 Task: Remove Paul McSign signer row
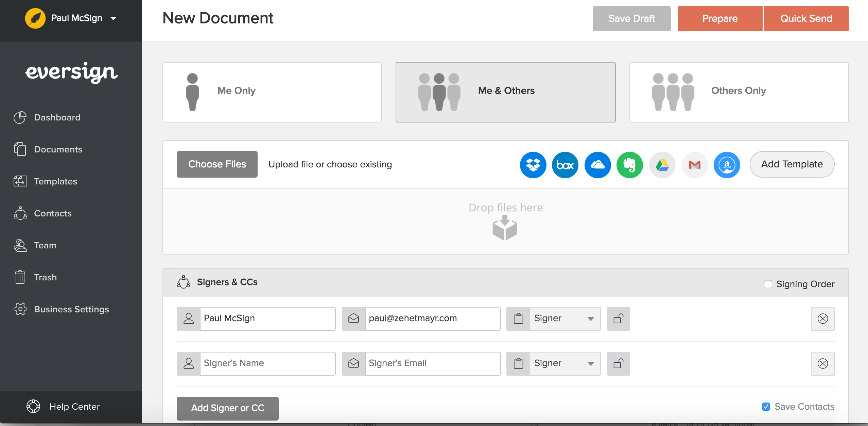click(x=822, y=318)
